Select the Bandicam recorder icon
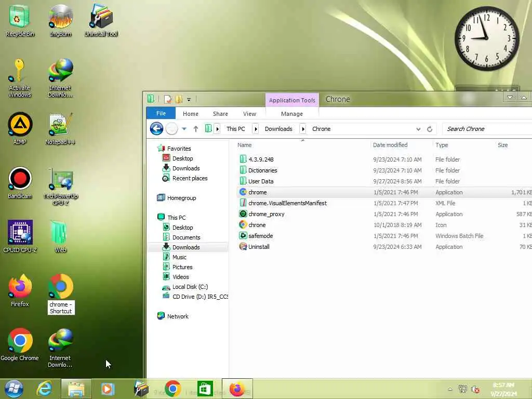 pos(20,182)
